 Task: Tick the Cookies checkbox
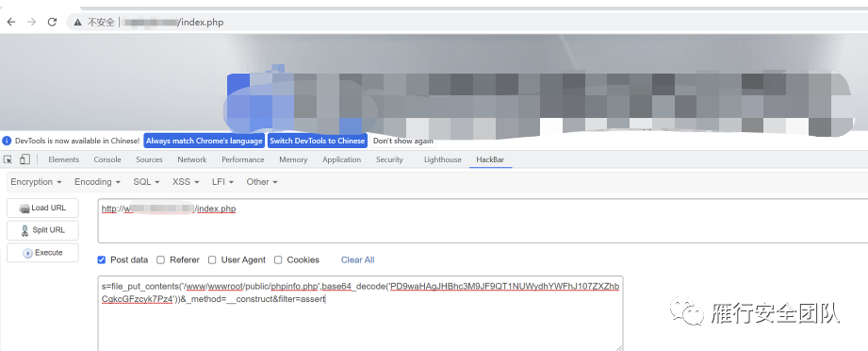click(278, 259)
